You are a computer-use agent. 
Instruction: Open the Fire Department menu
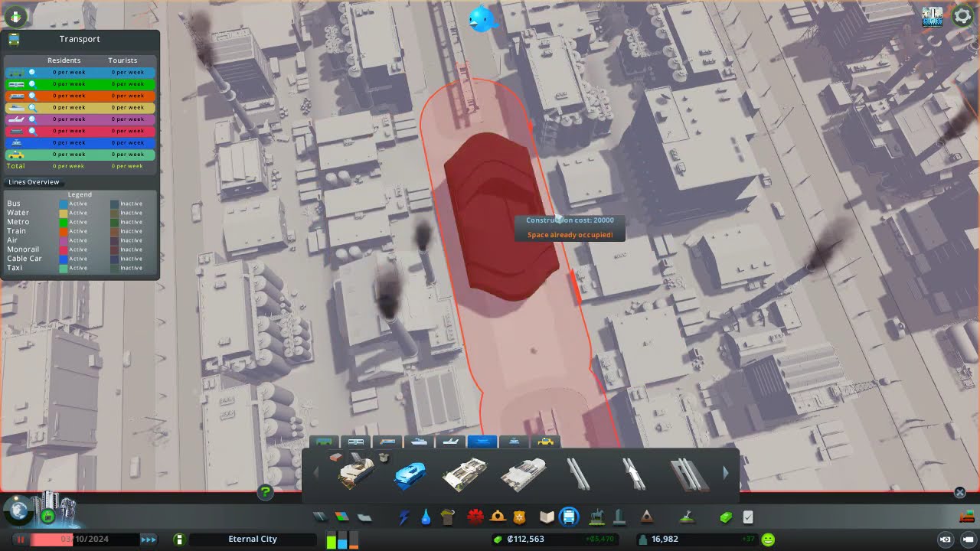(x=498, y=517)
